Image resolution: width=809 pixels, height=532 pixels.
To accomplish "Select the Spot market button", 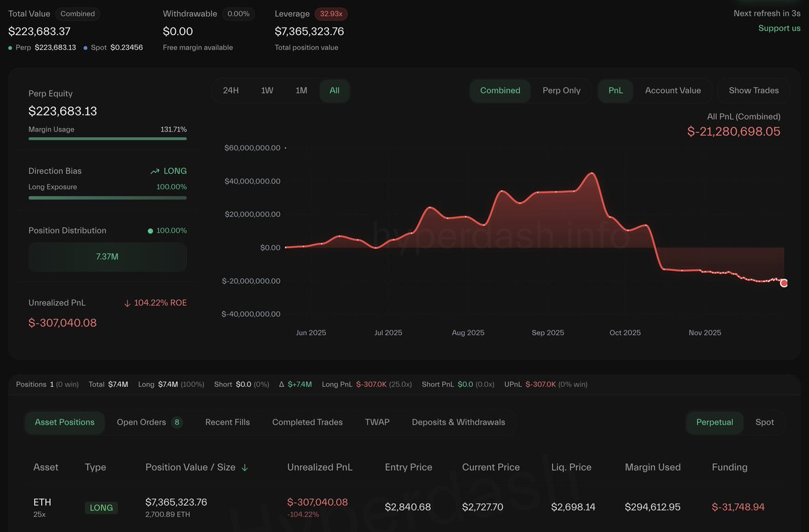I will click(765, 422).
